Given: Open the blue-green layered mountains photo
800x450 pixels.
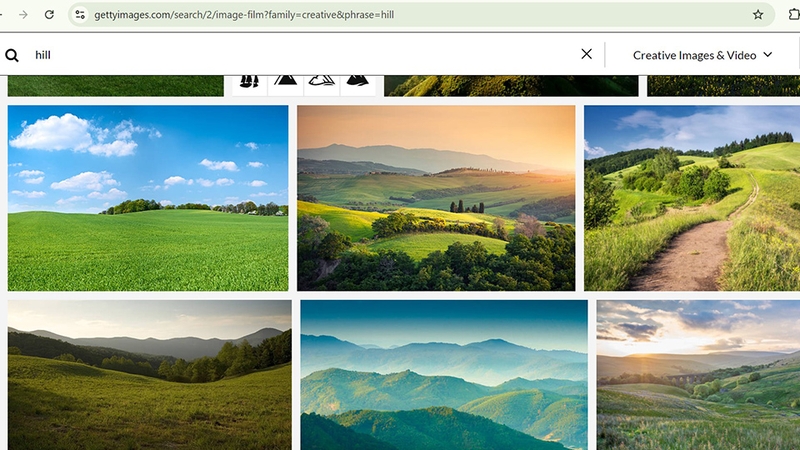Looking at the screenshot, I should 444,375.
